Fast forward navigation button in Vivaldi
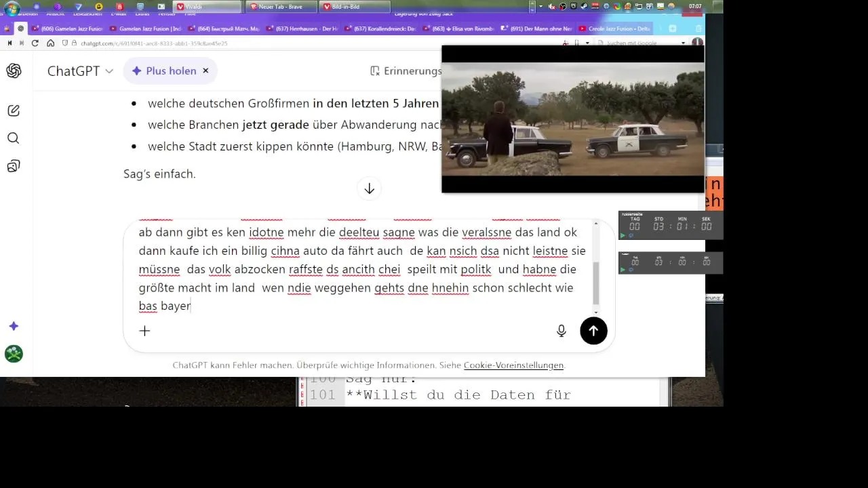 click(x=22, y=43)
